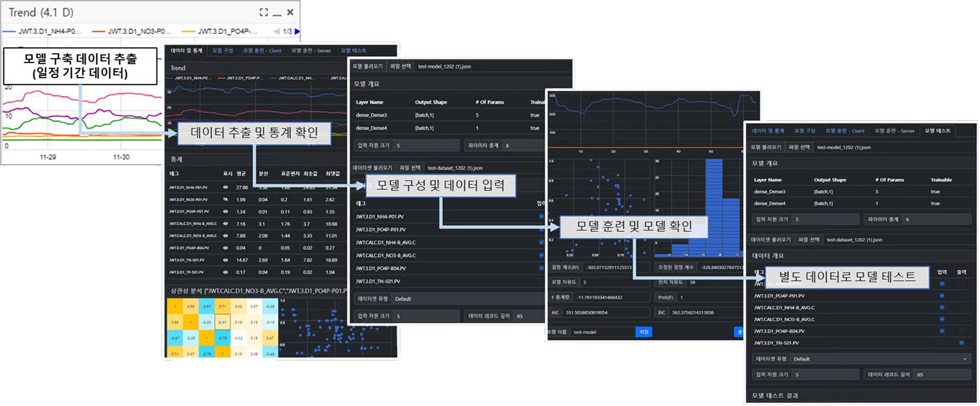The image size is (980, 406).
Task: Toggle input checkbox for JWT.3.D1_PO4P-B04.PV in configuration window
Action: (x=541, y=268)
